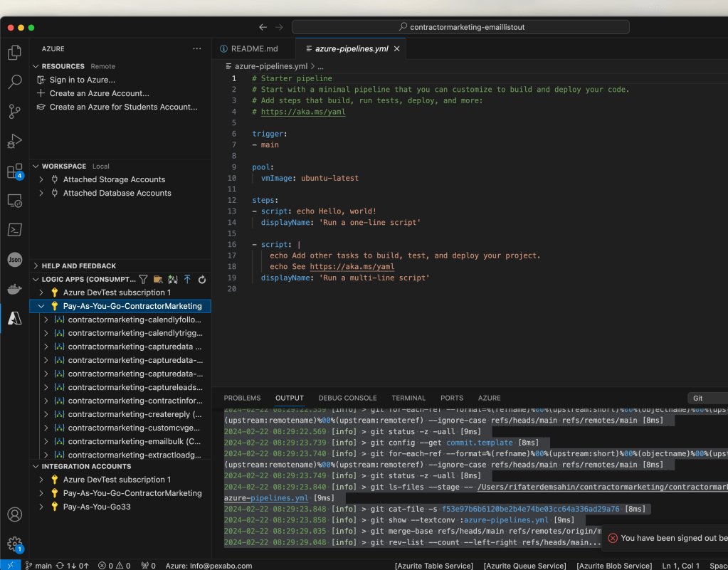Open the Git output channel dropdown

pos(708,399)
